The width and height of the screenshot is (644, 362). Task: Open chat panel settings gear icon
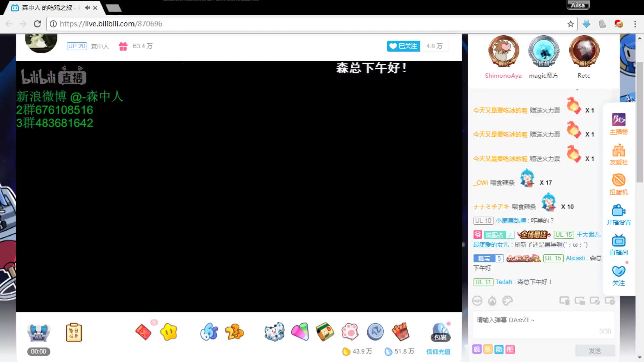pyautogui.click(x=610, y=301)
